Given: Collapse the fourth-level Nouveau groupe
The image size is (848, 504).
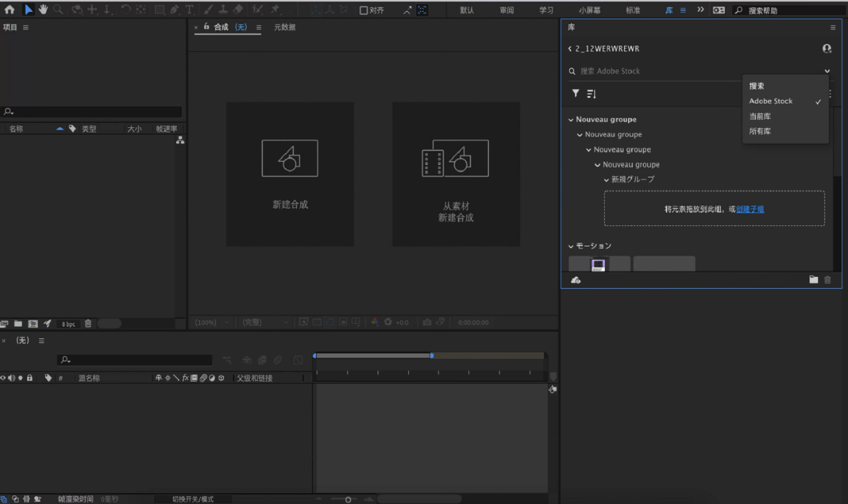Looking at the screenshot, I should click(x=598, y=165).
